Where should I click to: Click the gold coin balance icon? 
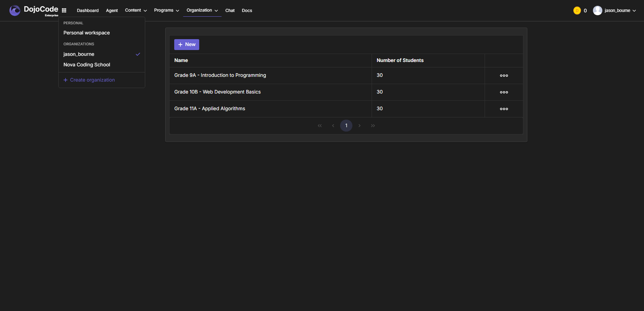click(577, 11)
